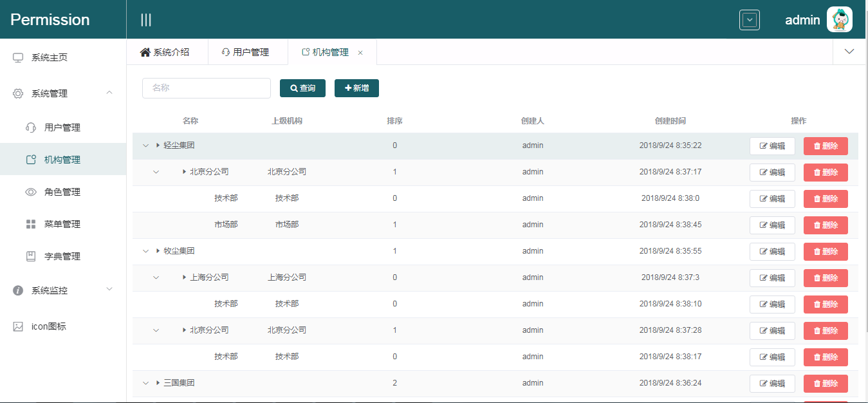Click the sidebar 机构管理 icon
868x403 pixels.
pos(31,160)
